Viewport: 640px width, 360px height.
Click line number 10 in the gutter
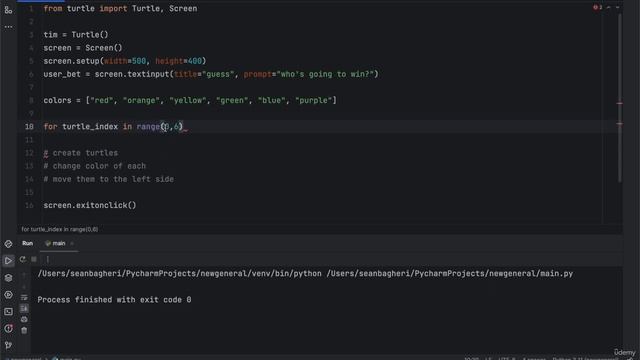pyautogui.click(x=29, y=127)
